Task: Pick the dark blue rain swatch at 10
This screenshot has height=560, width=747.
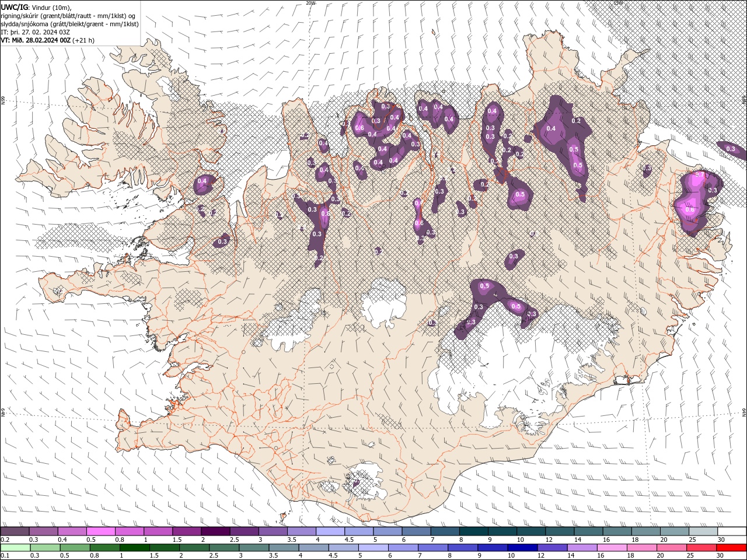Action: pyautogui.click(x=522, y=547)
